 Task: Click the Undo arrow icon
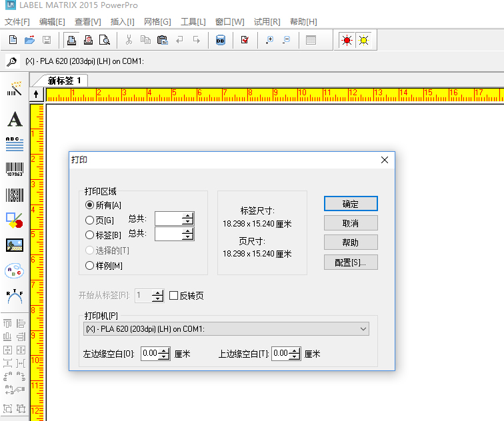pyautogui.click(x=179, y=40)
